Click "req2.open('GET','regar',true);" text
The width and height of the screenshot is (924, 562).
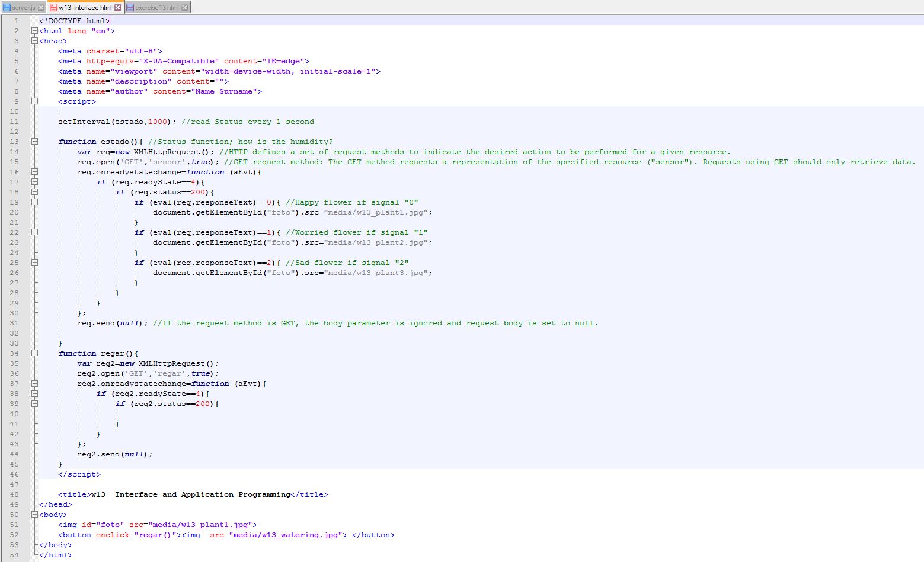[148, 373]
